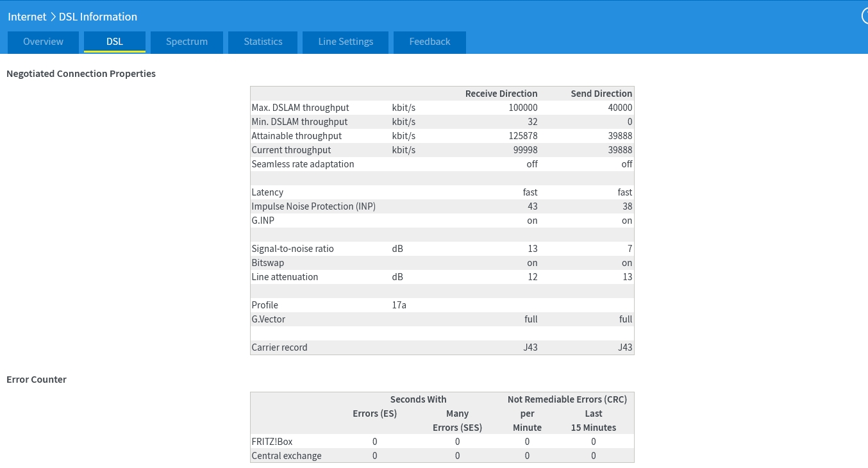
Task: Open the Overview tab
Action: coord(43,42)
